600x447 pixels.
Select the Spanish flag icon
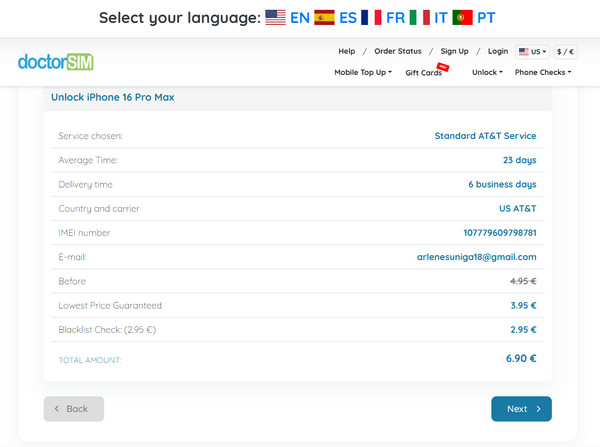tap(324, 18)
